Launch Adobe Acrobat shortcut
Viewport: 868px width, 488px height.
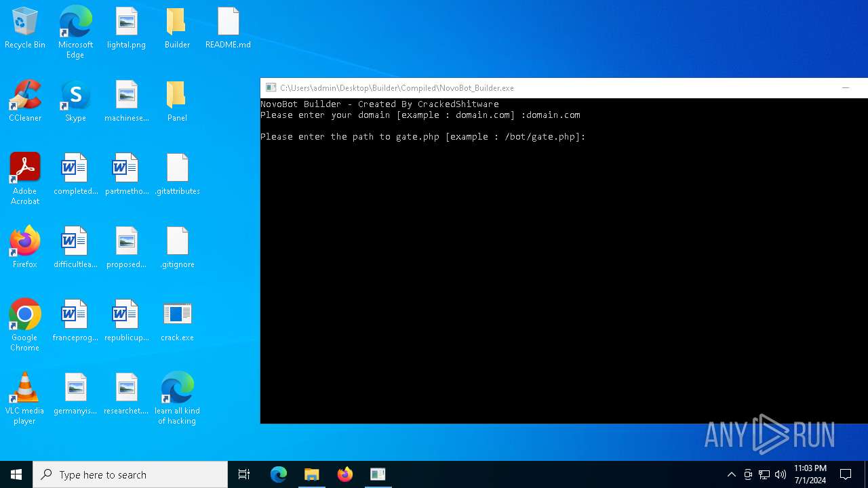(25, 179)
